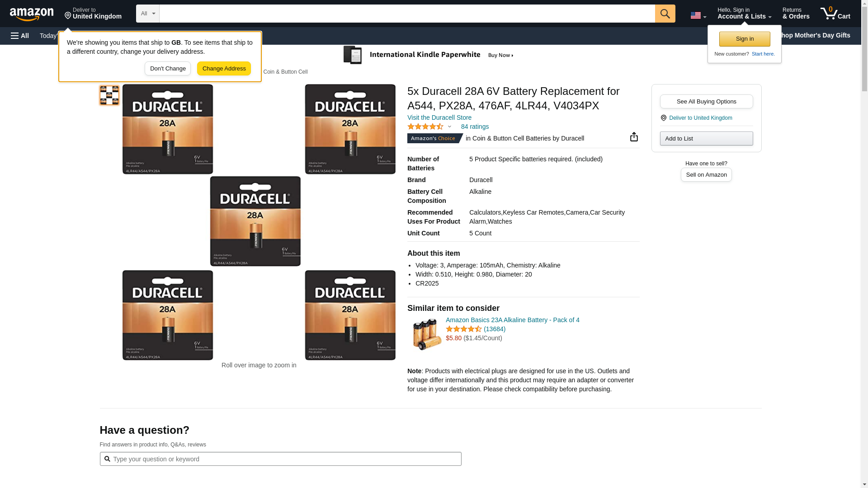This screenshot has width=868, height=488.
Task: Expand the star rating breakdown chevron
Action: coord(449,127)
